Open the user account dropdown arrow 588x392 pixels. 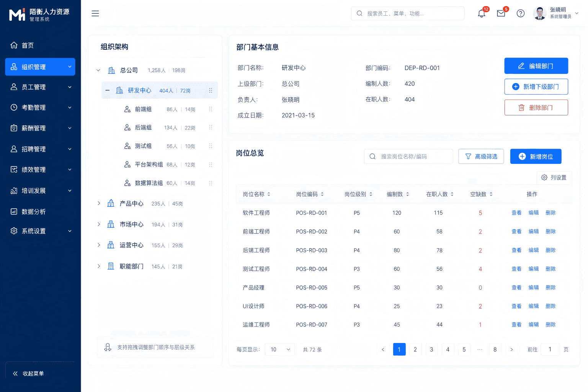pos(577,13)
